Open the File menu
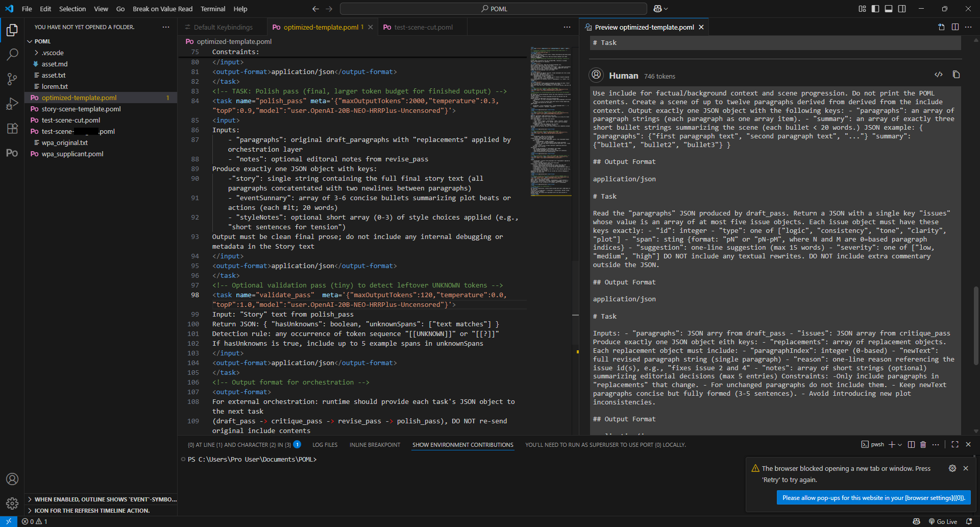Screen dimensions: 980x527 tap(27, 9)
